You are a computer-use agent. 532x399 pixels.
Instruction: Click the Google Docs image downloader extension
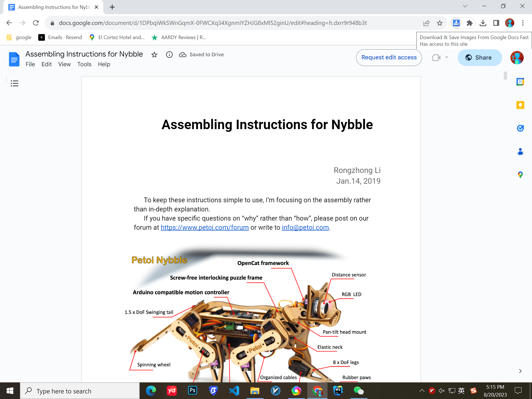click(456, 23)
